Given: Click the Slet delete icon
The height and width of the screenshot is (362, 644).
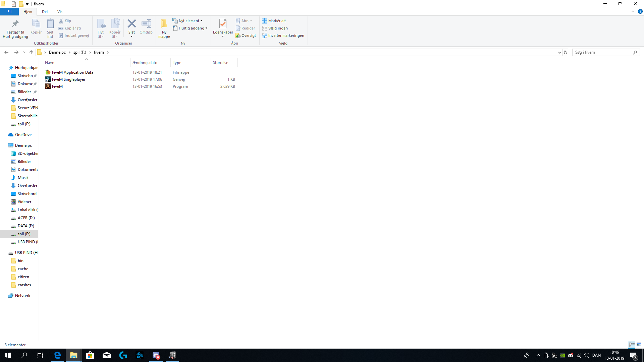Looking at the screenshot, I should click(x=131, y=23).
